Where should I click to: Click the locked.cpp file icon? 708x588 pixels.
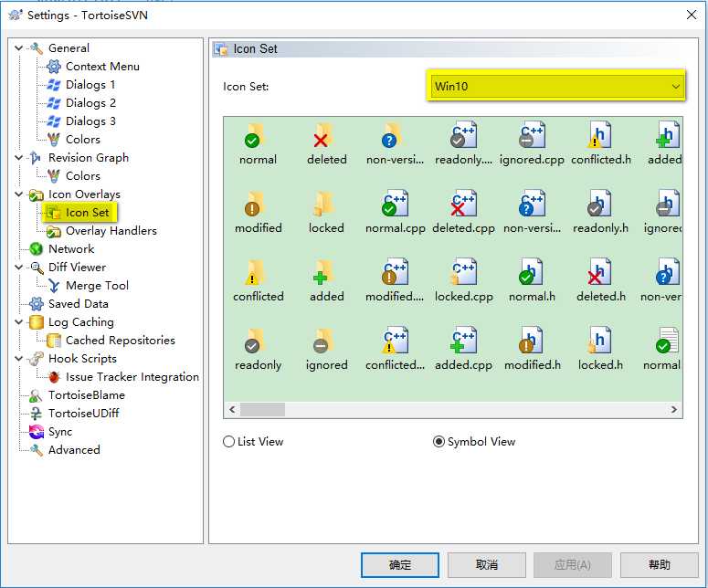(x=463, y=272)
